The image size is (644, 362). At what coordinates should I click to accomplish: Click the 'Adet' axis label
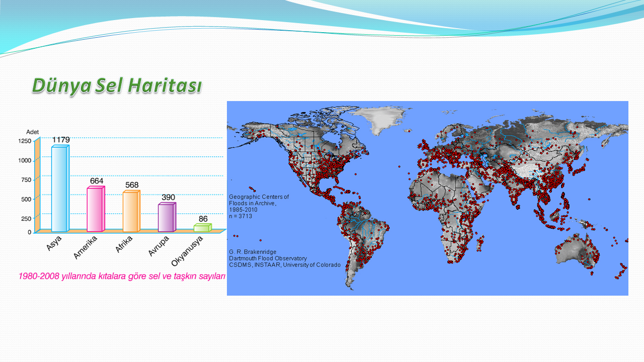coord(33,132)
